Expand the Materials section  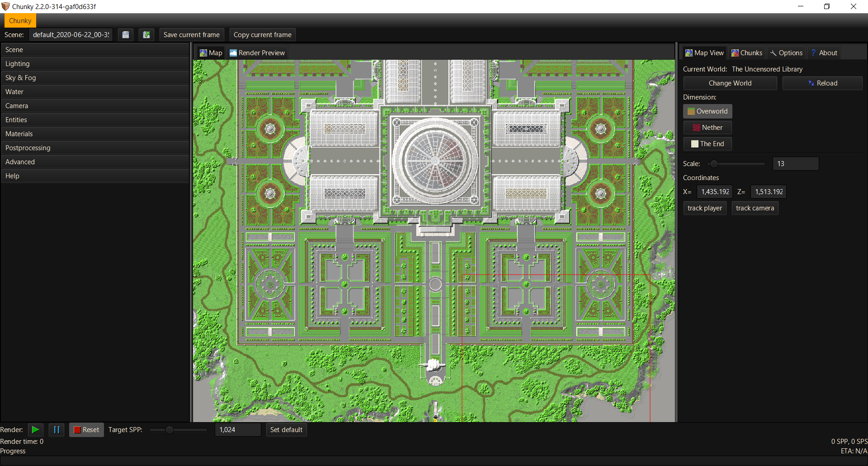tap(95, 134)
